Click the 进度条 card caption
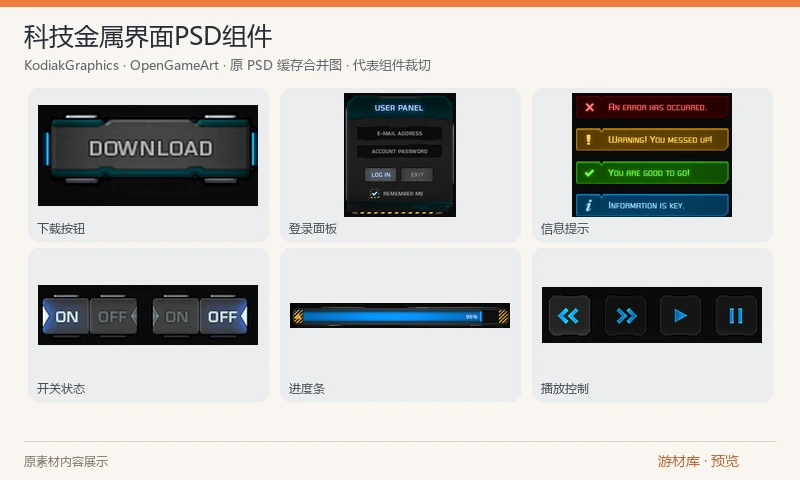This screenshot has width=800, height=480. point(307,389)
